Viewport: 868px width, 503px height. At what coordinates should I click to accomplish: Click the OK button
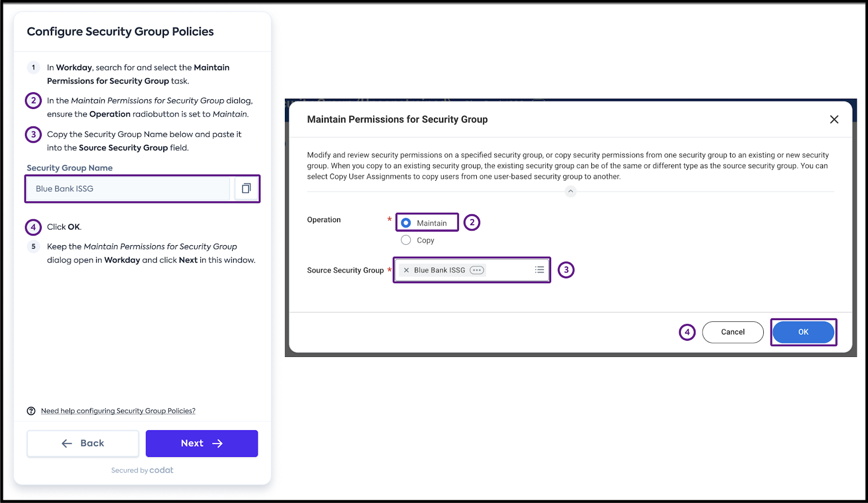(803, 332)
